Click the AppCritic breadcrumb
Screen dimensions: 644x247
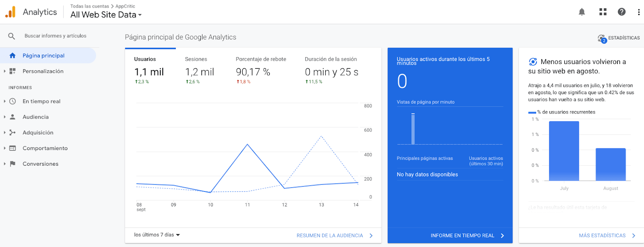[x=125, y=6]
